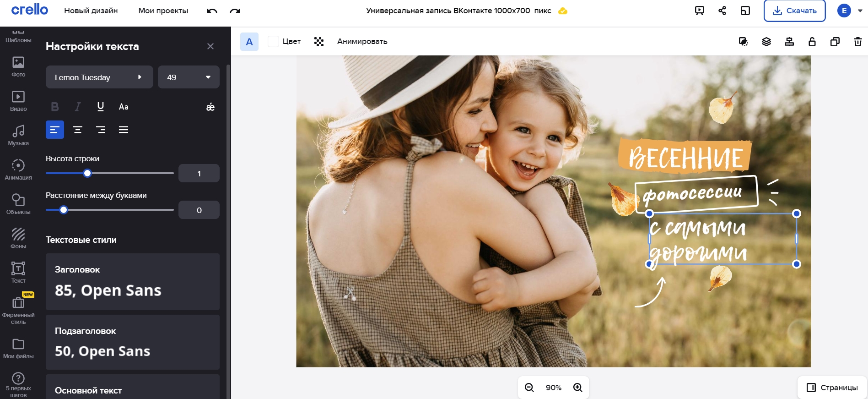
Task: Apply the Заголовок 85 Open Sans style
Action: 133,281
